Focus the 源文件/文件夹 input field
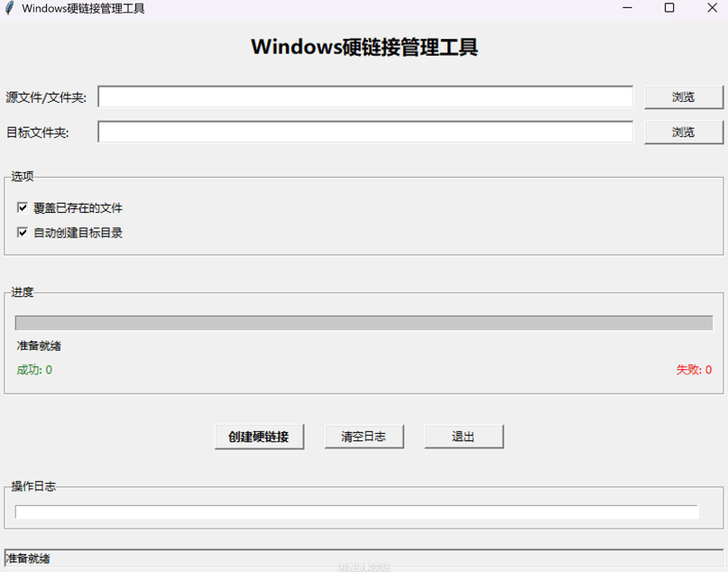Viewport: 728px width, 572px height. pyautogui.click(x=365, y=97)
